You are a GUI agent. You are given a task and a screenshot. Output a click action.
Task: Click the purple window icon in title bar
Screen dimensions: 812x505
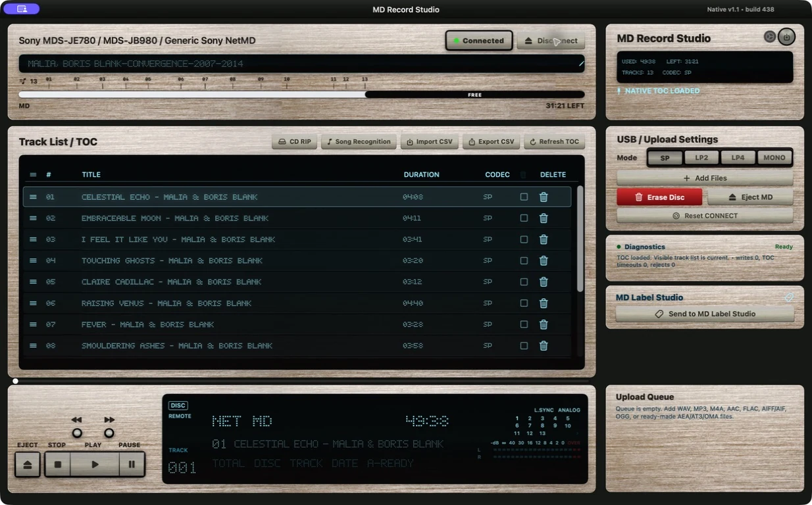22,9
